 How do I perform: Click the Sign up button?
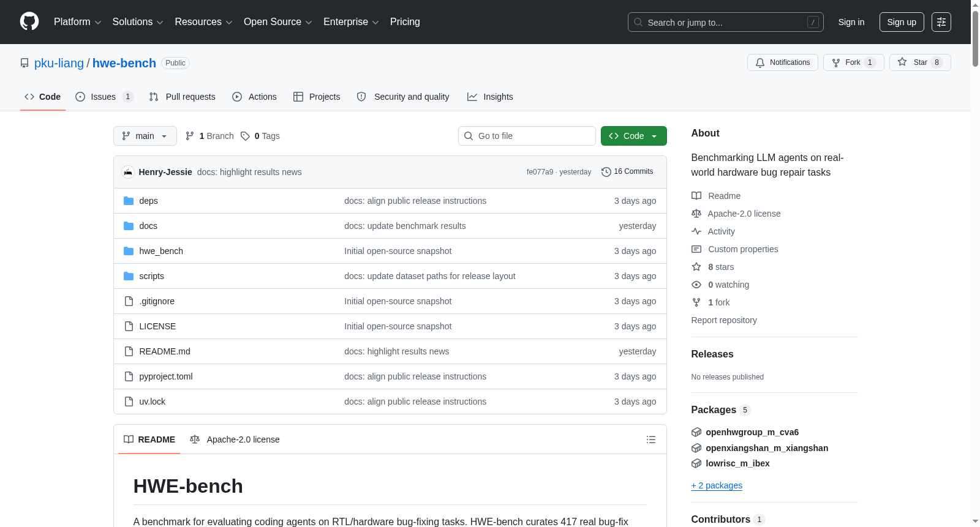click(902, 22)
